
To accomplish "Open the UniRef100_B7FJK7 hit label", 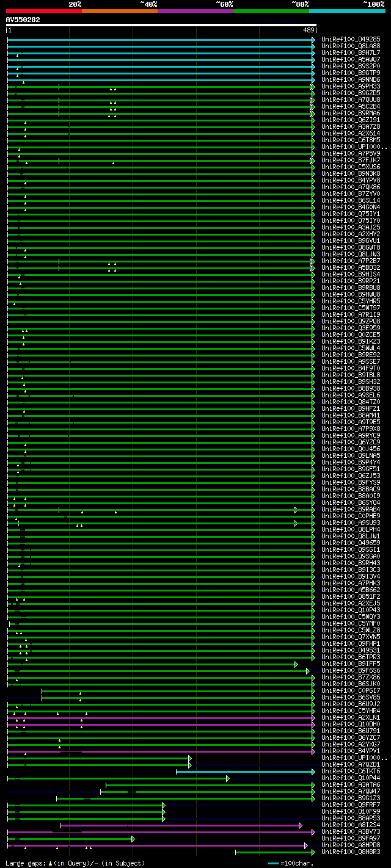I will [x=350, y=161].
